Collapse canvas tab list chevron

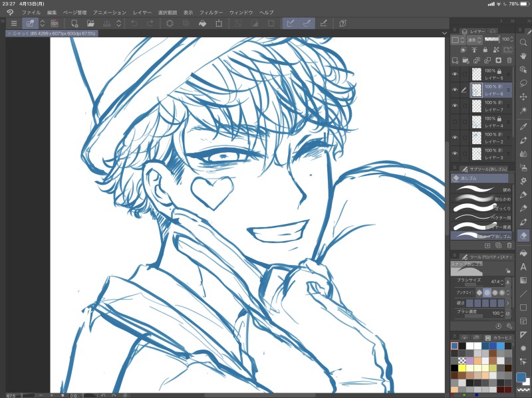[x=444, y=33]
